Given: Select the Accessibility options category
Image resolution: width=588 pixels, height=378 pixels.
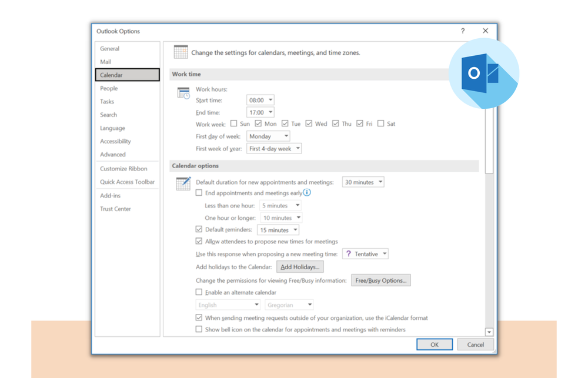Looking at the screenshot, I should coord(127,141).
